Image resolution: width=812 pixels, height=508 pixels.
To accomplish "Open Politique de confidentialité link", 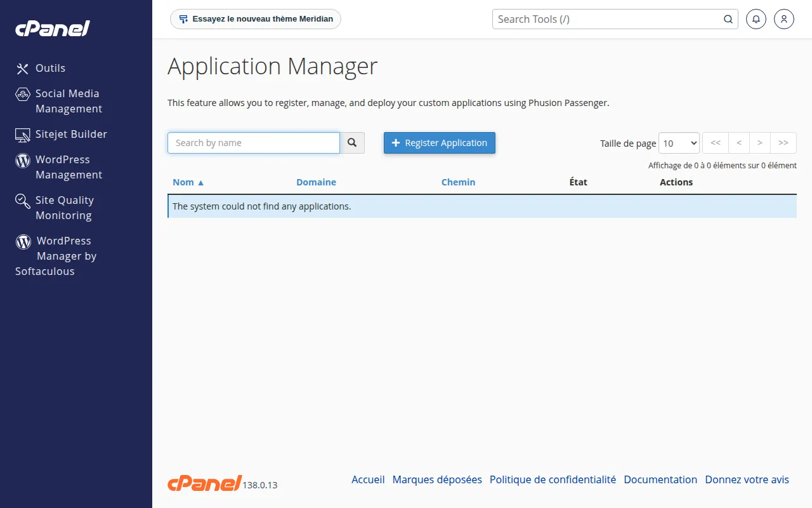I will 553,479.
